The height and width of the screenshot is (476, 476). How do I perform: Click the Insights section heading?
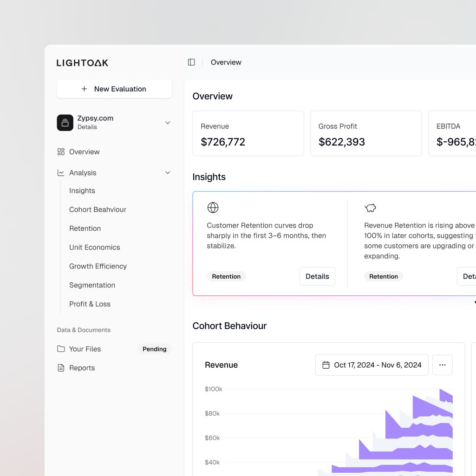click(209, 177)
